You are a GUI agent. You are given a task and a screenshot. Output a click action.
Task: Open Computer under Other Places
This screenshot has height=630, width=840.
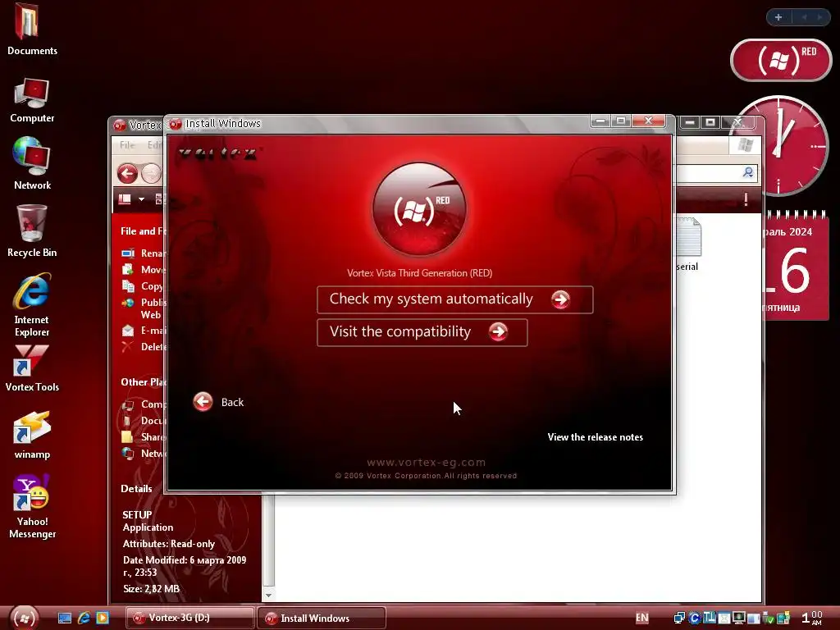144,404
